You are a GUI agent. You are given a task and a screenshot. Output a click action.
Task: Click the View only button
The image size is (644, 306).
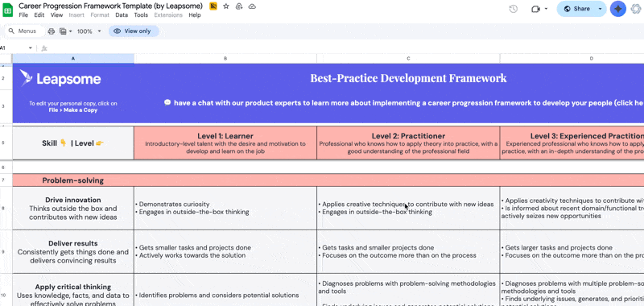pos(133,31)
